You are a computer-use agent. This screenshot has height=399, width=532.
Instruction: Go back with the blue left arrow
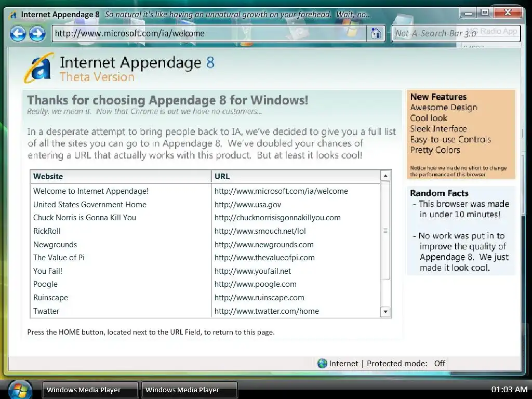(x=18, y=34)
